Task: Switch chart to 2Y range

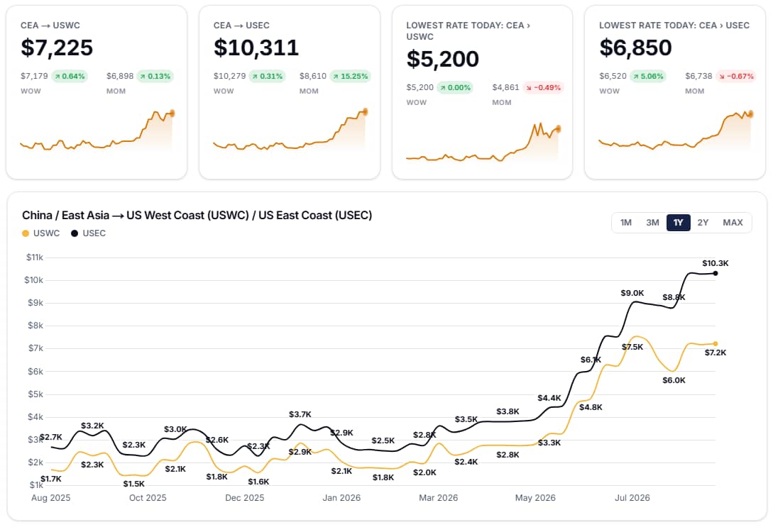Action: tap(703, 223)
